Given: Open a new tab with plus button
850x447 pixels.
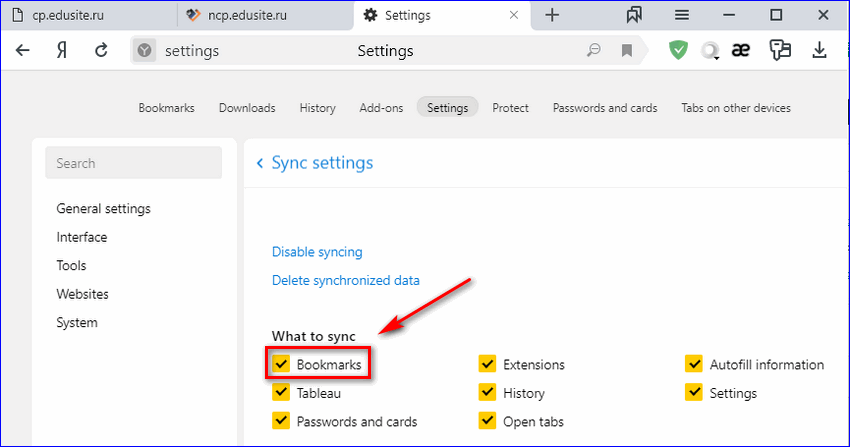Looking at the screenshot, I should coord(552,15).
